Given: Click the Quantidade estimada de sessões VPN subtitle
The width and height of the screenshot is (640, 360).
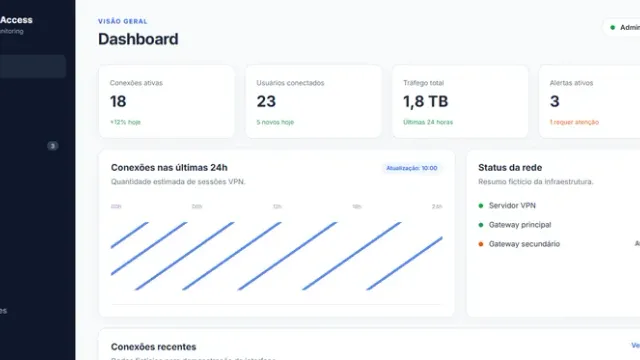Looking at the screenshot, I should [x=178, y=182].
